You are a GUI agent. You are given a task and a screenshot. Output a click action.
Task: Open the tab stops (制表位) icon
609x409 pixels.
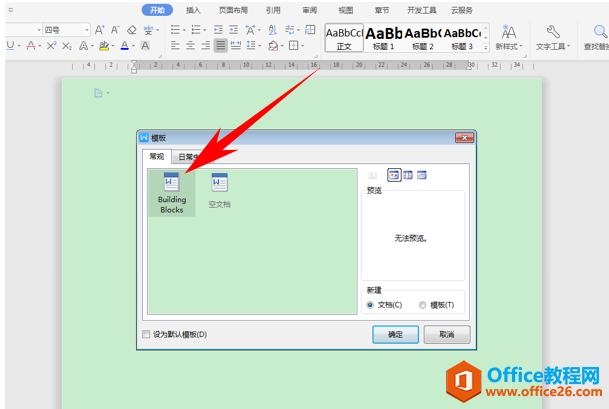point(310,30)
